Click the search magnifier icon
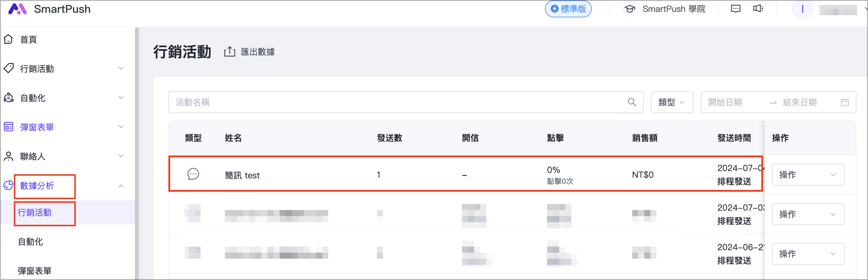Screen dimensions: 868x280 pyautogui.click(x=632, y=102)
